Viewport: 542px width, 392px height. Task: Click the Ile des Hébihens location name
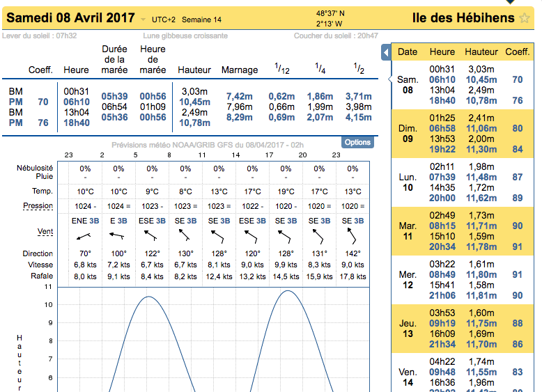tap(463, 18)
